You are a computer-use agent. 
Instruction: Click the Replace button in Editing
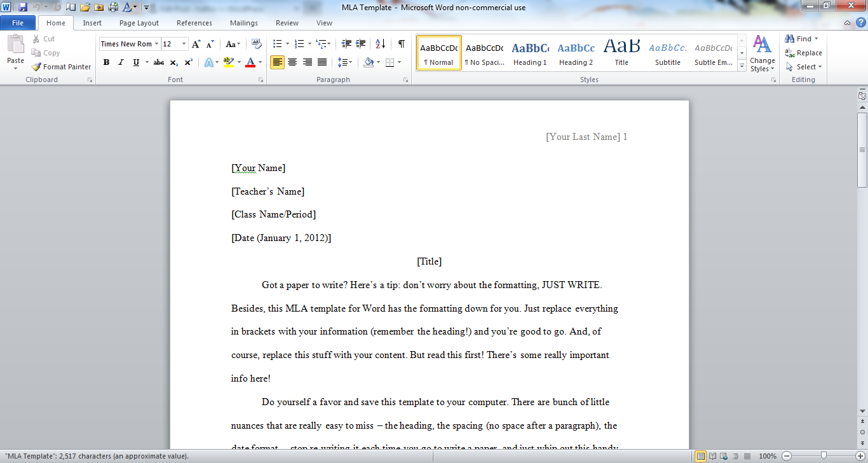pos(804,53)
